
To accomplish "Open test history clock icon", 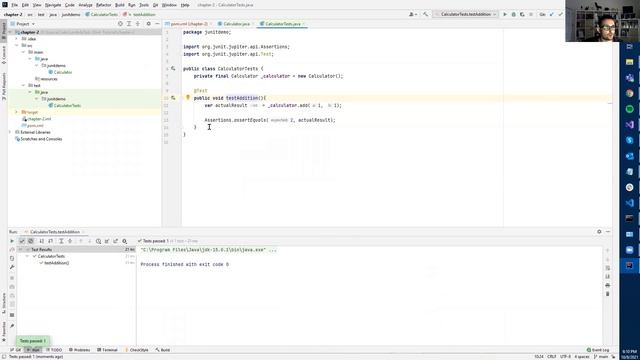I will [x=98, y=241].
